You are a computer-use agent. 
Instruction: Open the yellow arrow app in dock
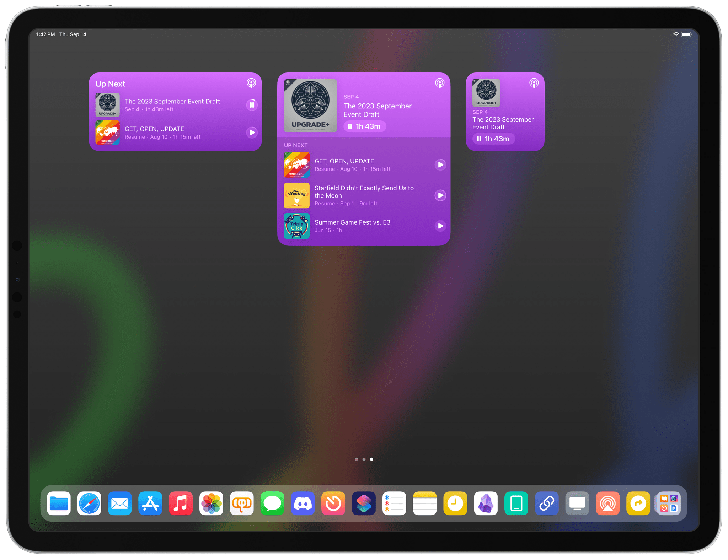click(638, 503)
